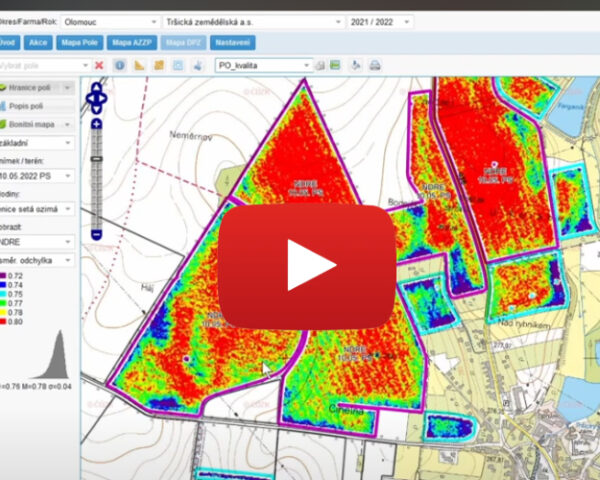Click the blue 0.74 legend swatch
Viewport: 600px width, 480px height.
[3, 285]
